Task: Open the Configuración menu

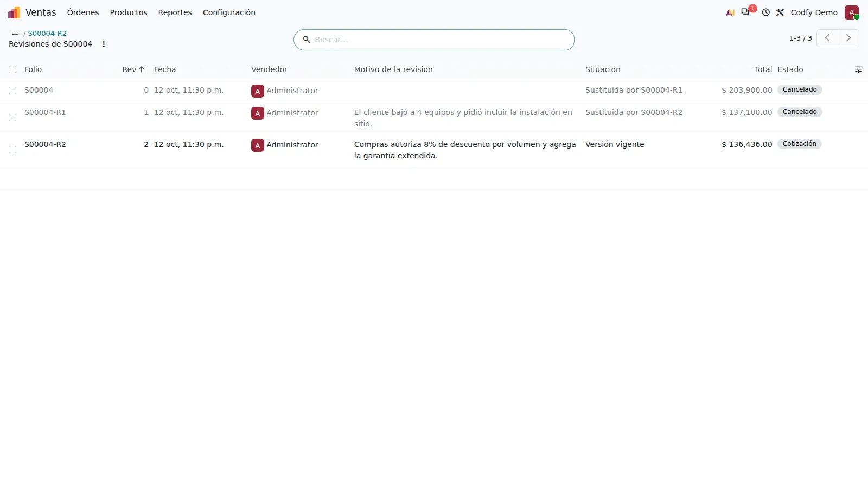Action: (229, 12)
